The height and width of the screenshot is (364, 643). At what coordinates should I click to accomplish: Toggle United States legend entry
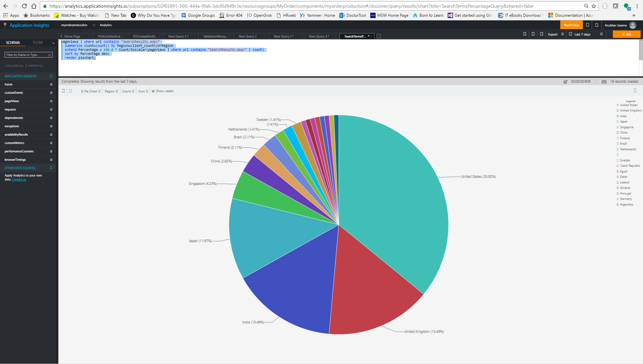tap(627, 105)
